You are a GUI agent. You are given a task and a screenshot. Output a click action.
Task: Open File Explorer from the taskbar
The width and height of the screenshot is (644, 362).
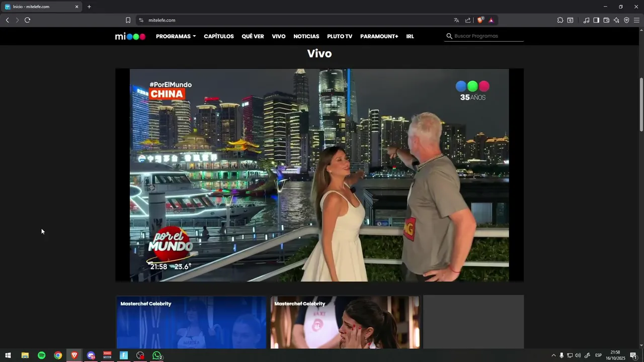(25, 355)
